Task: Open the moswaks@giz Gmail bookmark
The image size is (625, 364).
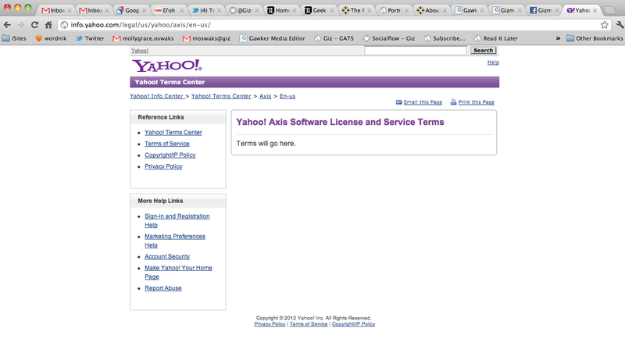Action: 206,38
